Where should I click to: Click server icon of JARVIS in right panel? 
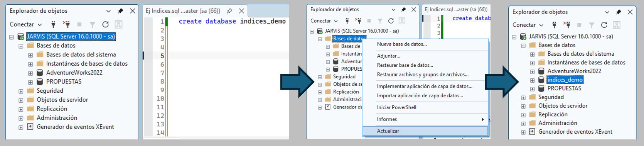coord(523,37)
